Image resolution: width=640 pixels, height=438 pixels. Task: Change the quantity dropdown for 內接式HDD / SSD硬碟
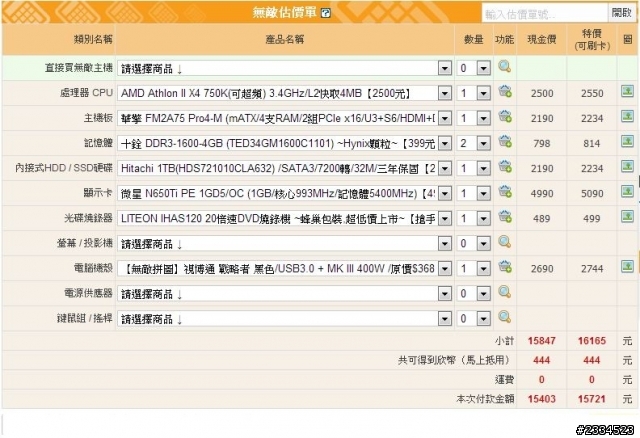pos(473,169)
